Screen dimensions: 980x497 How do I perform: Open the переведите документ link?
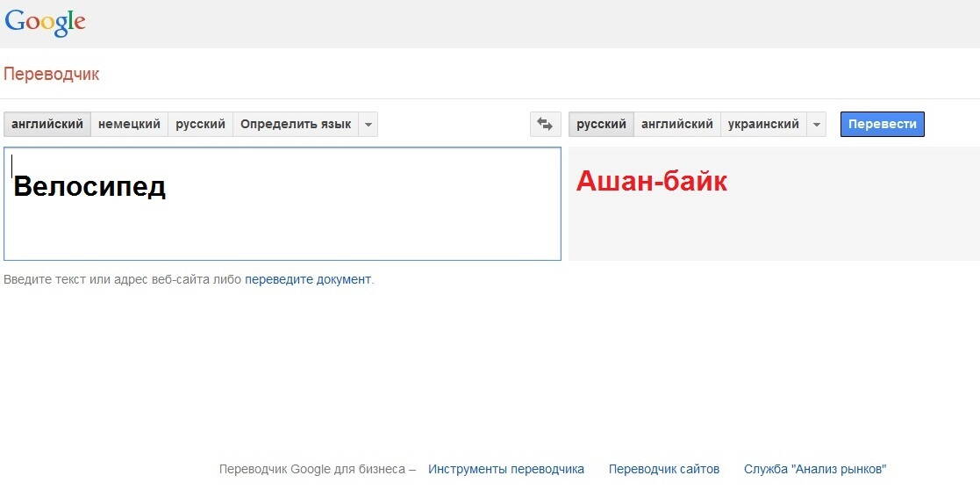(307, 280)
